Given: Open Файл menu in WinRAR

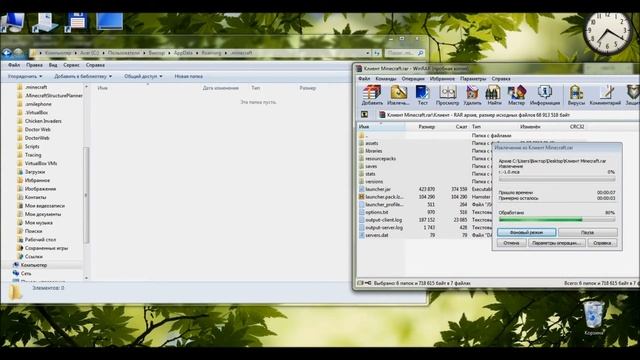Looking at the screenshot, I should tap(364, 79).
